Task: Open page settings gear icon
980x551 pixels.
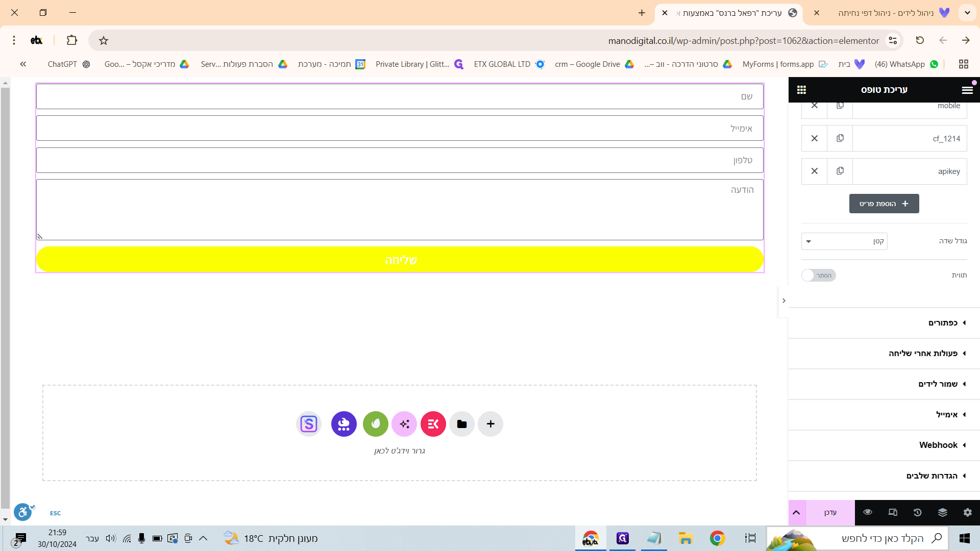Action: 968,512
